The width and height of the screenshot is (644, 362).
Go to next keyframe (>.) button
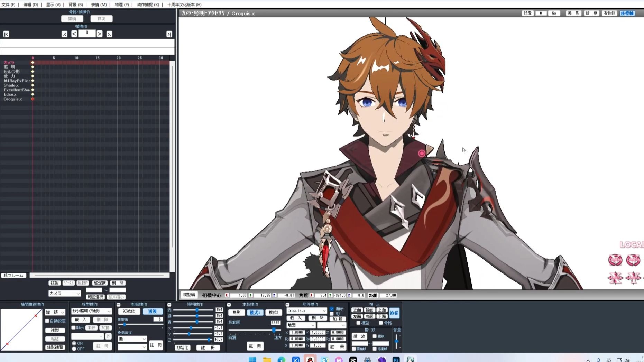point(109,34)
